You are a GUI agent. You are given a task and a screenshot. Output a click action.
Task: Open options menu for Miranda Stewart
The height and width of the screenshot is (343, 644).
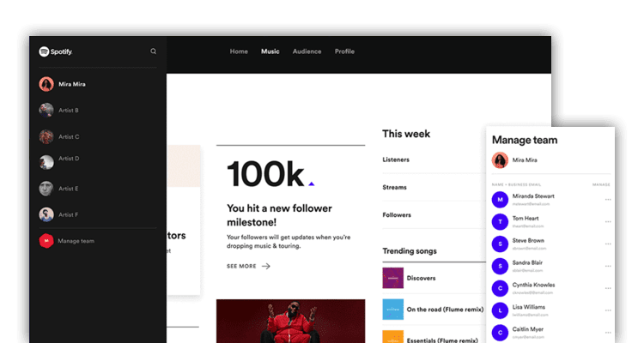tap(608, 199)
